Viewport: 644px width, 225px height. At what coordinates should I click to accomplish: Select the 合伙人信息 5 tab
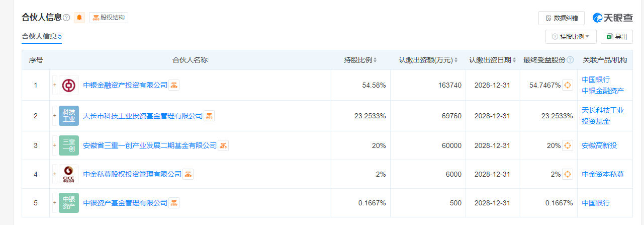(42, 37)
